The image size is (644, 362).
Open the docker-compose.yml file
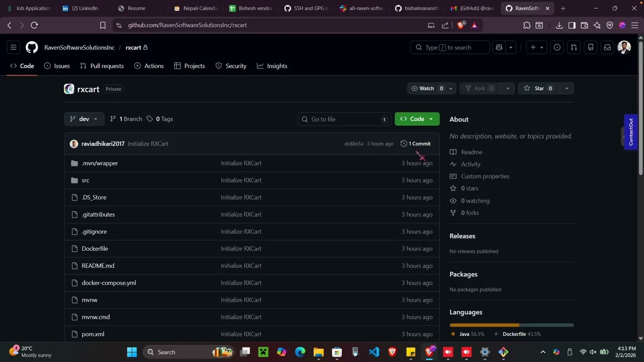click(x=109, y=283)
